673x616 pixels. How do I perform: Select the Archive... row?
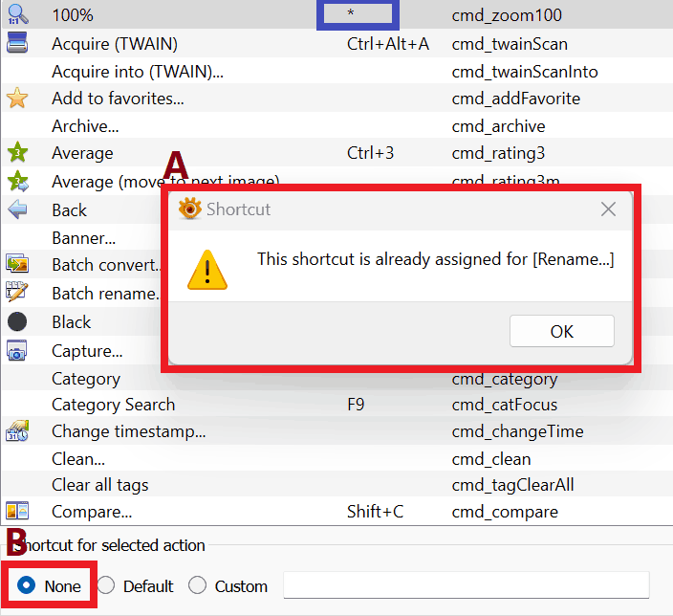click(x=336, y=126)
